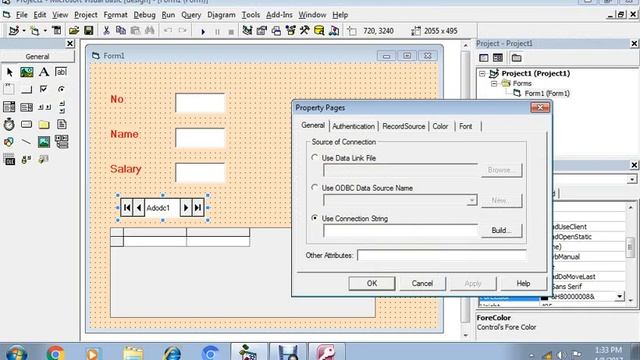Select the DirListBox folder tool
The image size is (640, 360).
44,124
